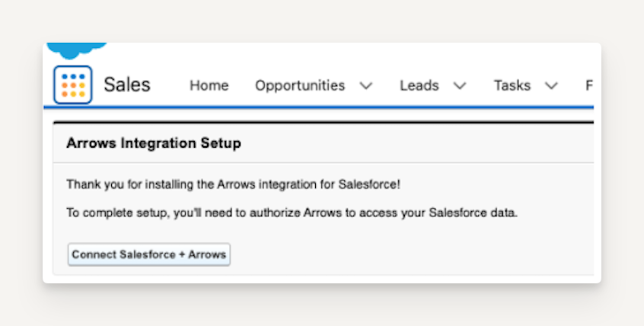Click the blue line under navigation bar
Screen dimensions: 644x326
[320, 107]
